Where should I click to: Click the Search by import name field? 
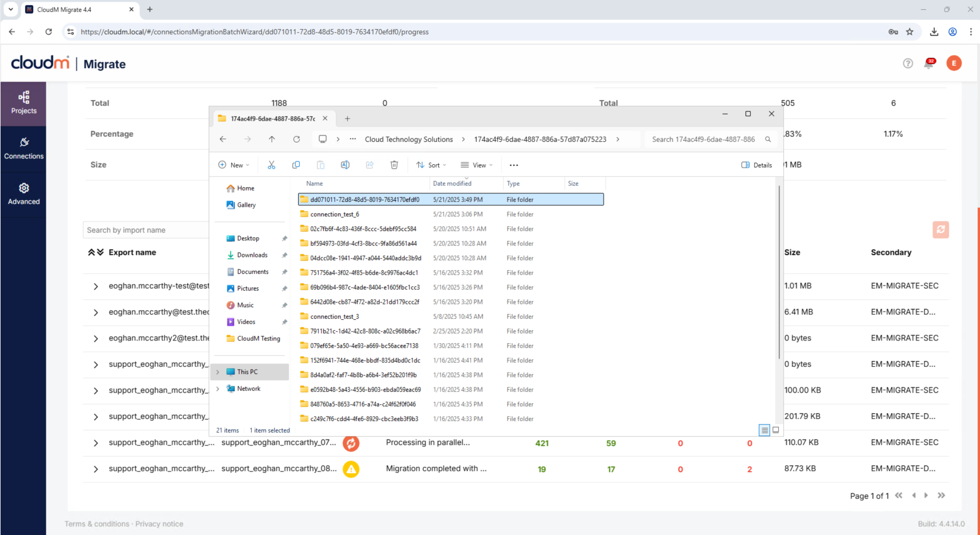pos(146,230)
